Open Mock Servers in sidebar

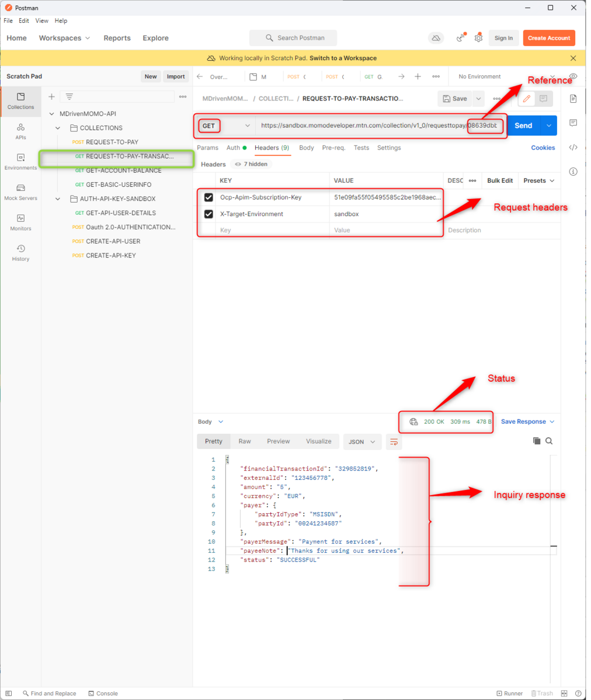coord(20,192)
